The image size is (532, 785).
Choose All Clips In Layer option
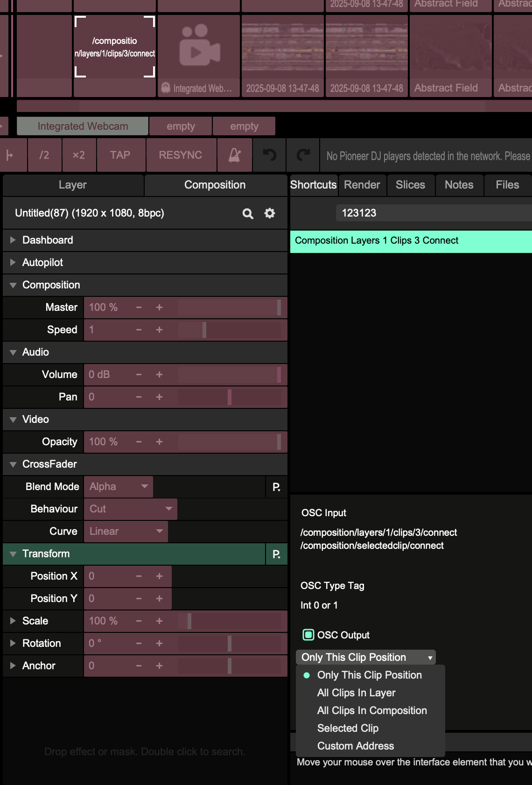point(356,693)
